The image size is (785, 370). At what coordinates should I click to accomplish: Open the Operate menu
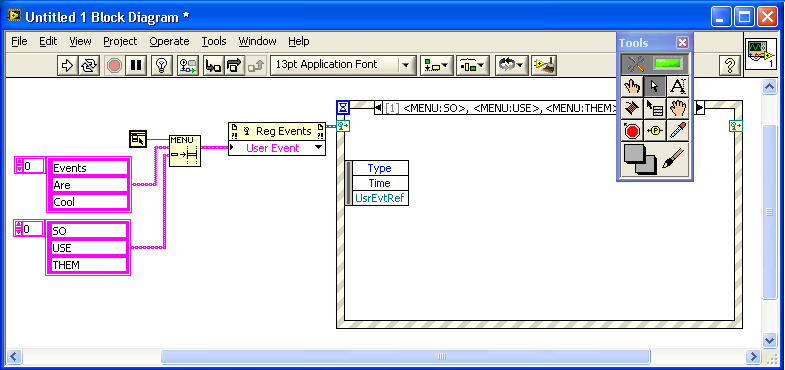(169, 41)
